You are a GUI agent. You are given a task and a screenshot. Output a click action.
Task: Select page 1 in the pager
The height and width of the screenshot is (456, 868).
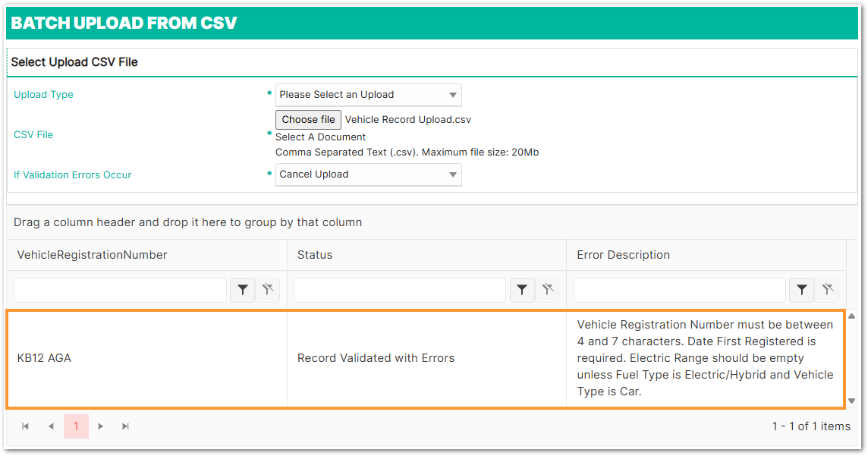pos(76,426)
